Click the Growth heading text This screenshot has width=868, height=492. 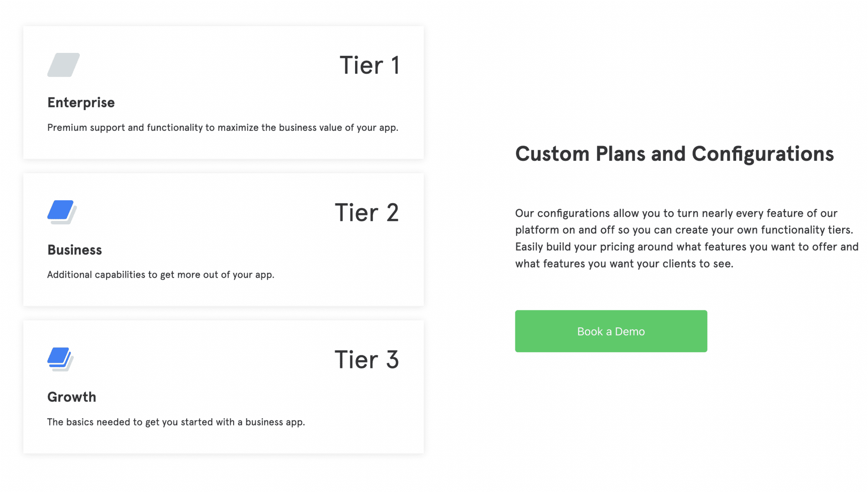tap(72, 397)
